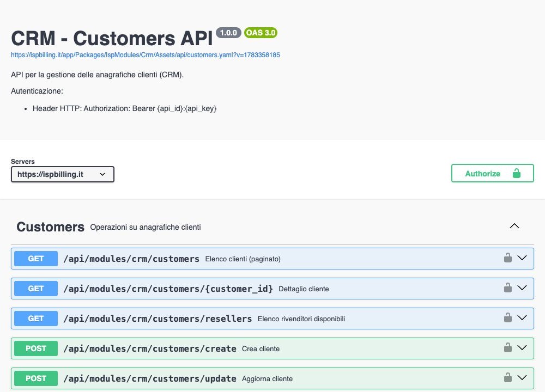
Task: Click the /api/modules/crm/customers/create path
Action: (150, 348)
